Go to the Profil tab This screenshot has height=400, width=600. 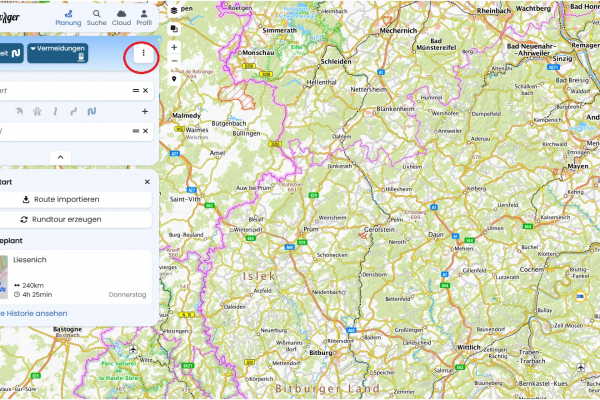(x=144, y=14)
